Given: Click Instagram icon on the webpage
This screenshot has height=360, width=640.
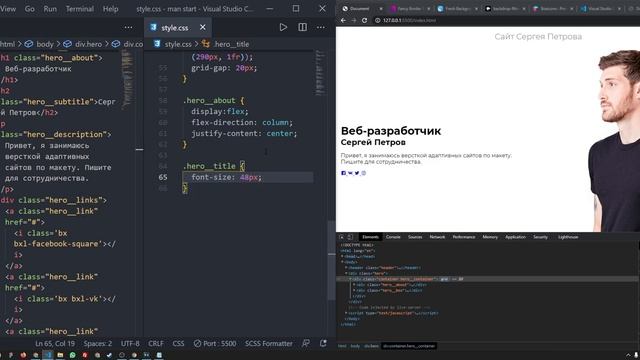Looking at the screenshot, I should [x=364, y=173].
